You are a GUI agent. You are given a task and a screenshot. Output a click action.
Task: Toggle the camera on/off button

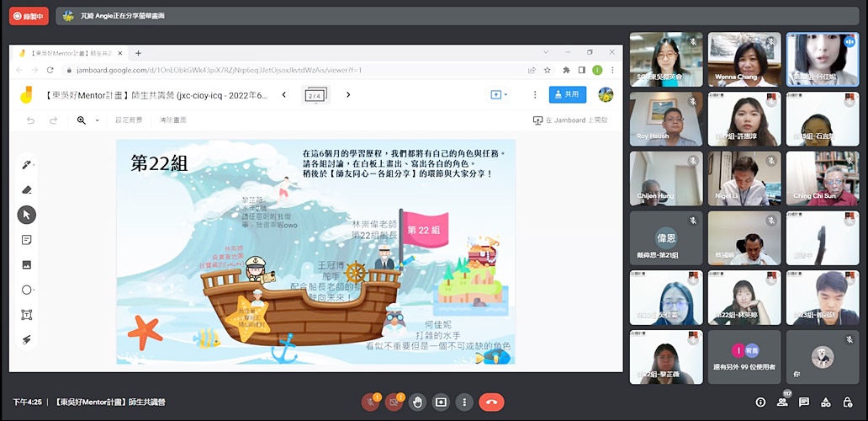coord(393,402)
